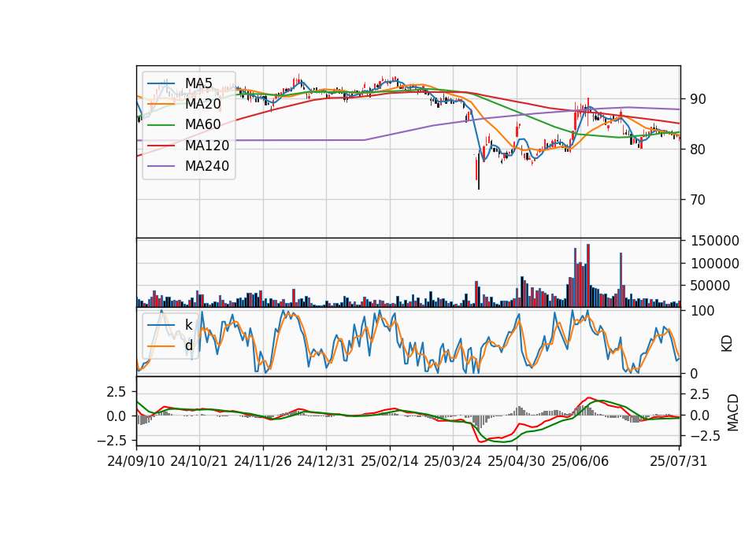Click the 25/02/14 date tick label
756x543 pixels.
pos(389,461)
